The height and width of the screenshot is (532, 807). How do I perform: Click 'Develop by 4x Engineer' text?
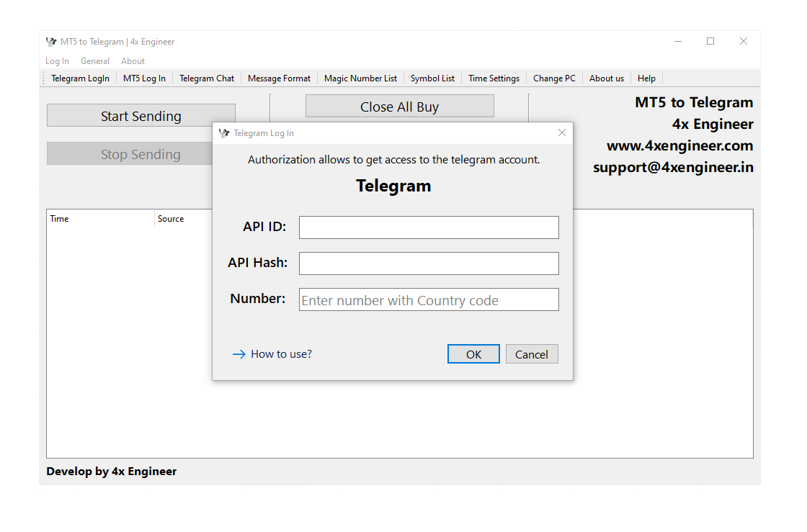point(111,472)
